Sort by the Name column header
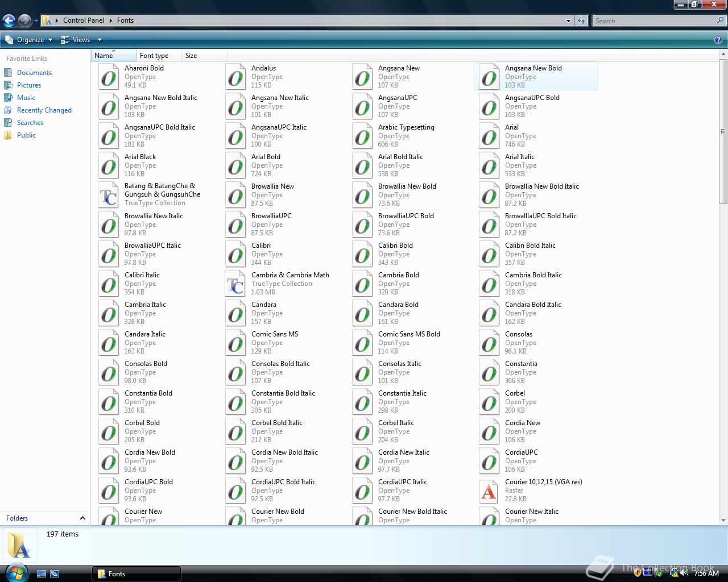Image resolution: width=728 pixels, height=582 pixels. coord(114,56)
